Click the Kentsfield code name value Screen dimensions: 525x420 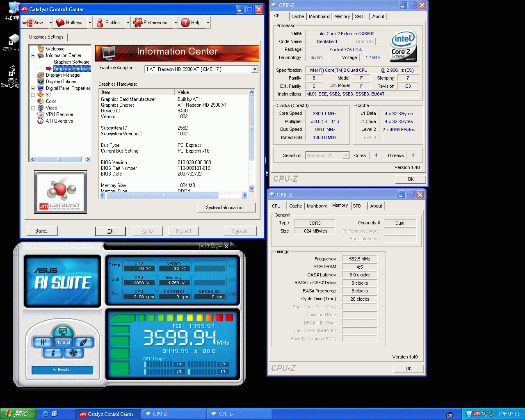tap(327, 41)
